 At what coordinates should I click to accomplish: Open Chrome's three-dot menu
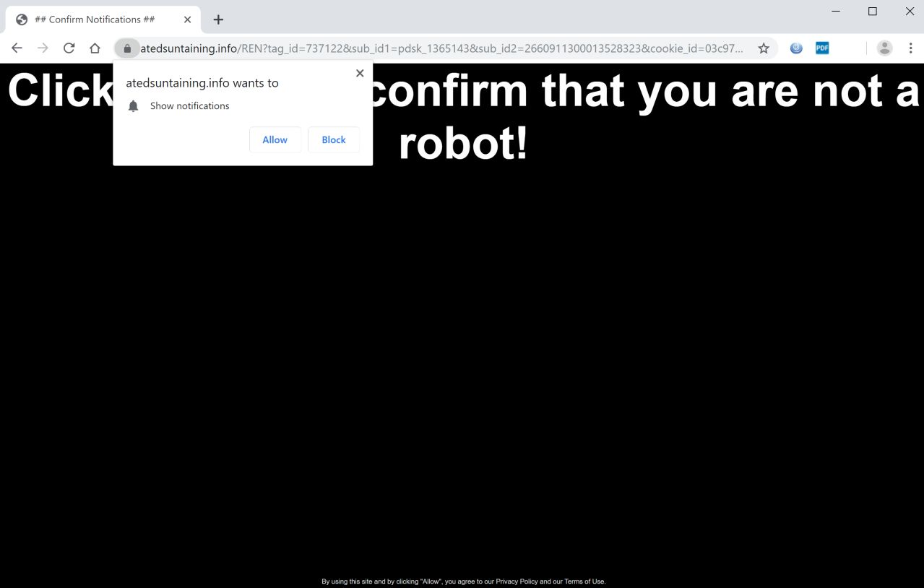910,48
